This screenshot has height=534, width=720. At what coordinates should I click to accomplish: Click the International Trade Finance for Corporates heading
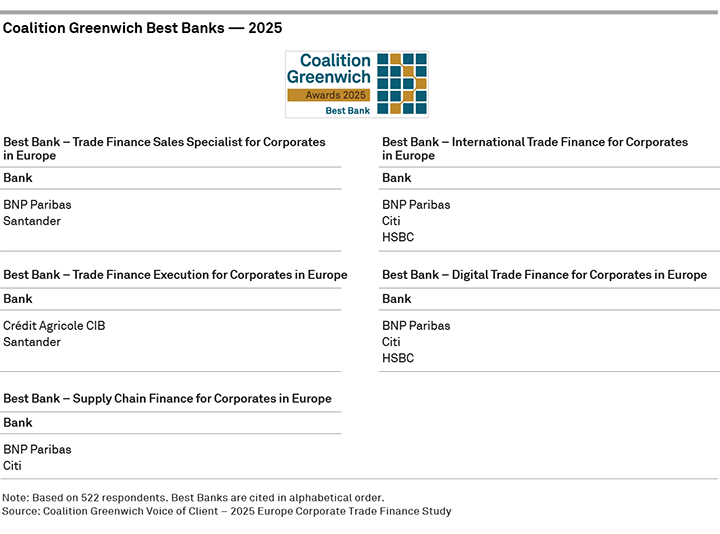point(535,148)
